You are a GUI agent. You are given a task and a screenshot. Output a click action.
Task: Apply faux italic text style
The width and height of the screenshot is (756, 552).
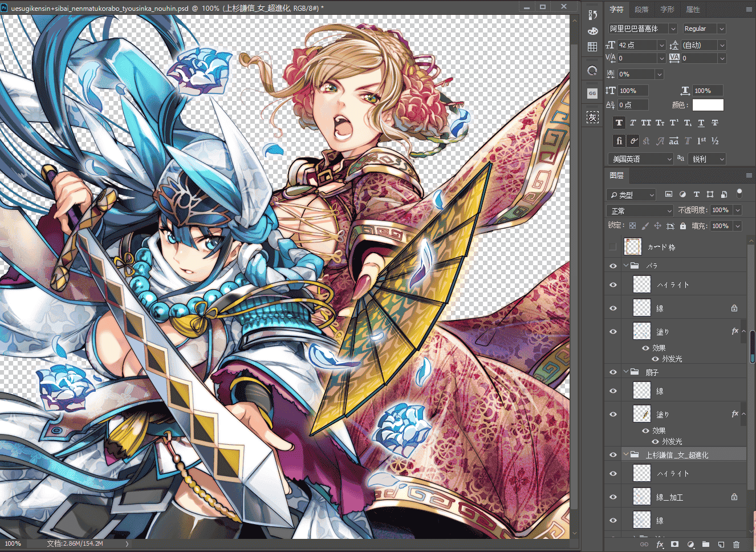pos(632,123)
